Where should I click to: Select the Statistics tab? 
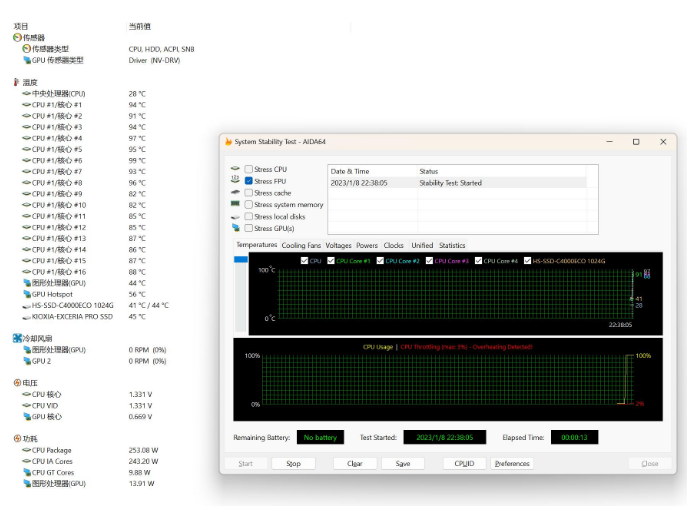click(452, 245)
